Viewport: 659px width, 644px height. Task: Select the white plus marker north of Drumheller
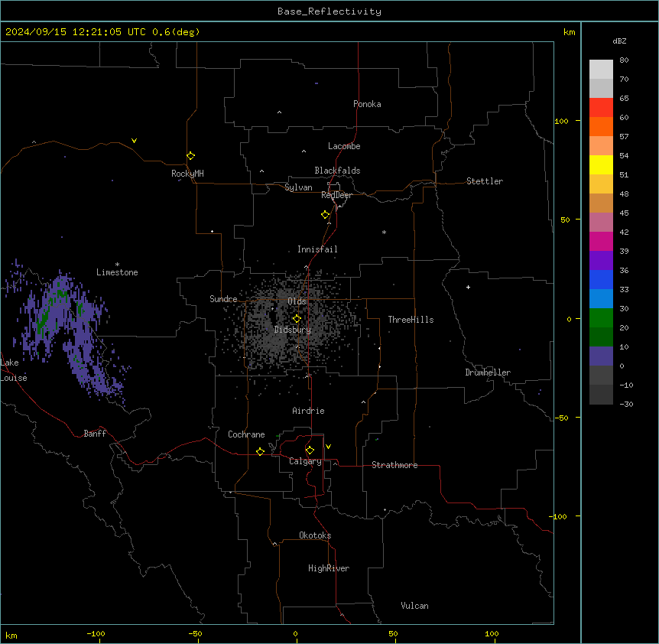[468, 287]
